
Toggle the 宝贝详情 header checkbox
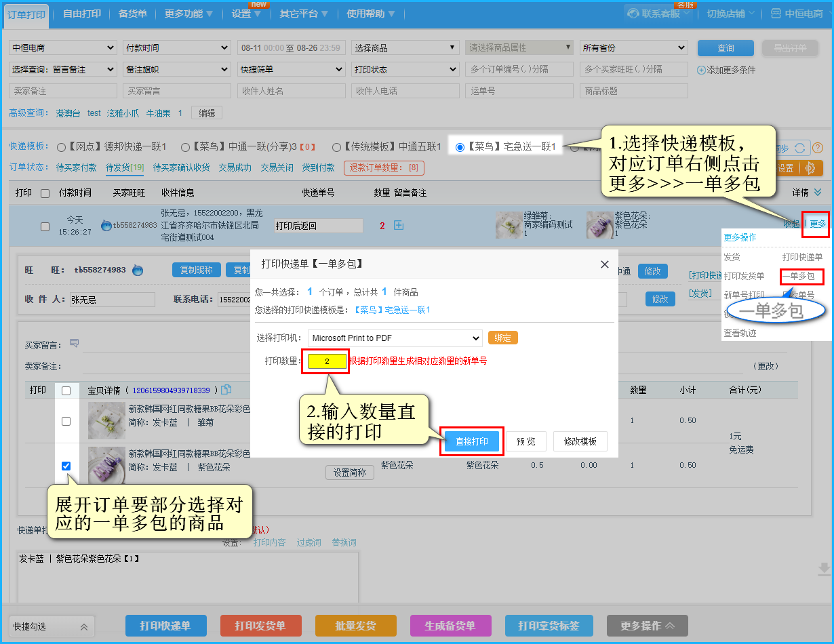[66, 390]
